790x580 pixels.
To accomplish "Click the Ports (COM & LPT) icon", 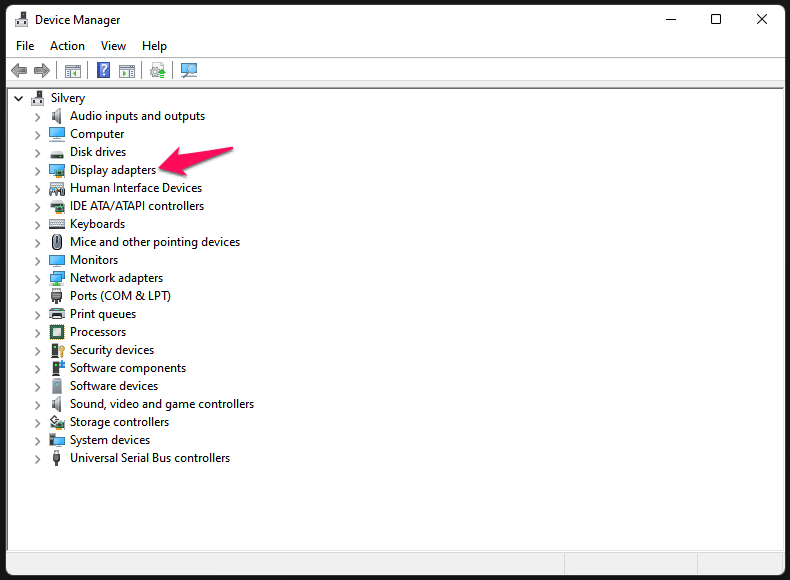I will 56,296.
